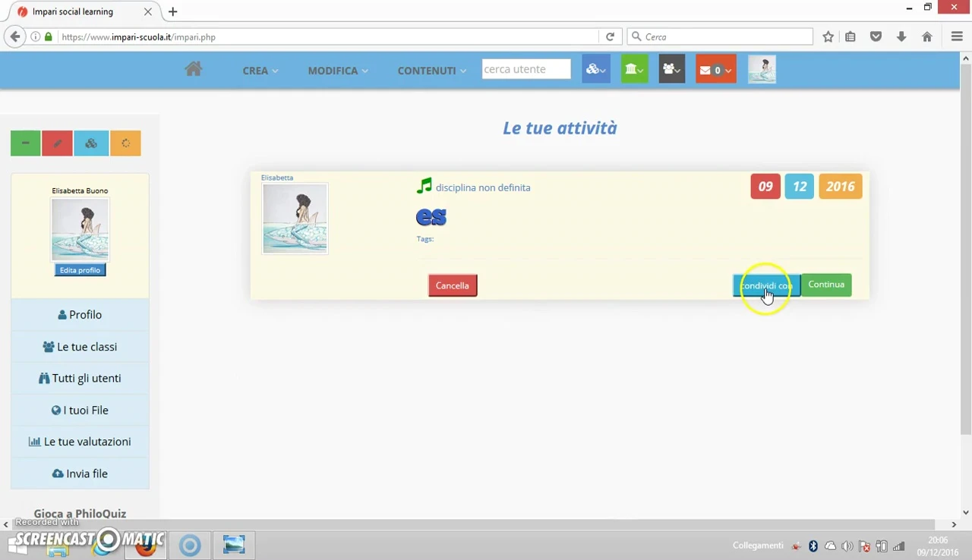The height and width of the screenshot is (560, 972).
Task: Click the light blue sidebar button
Action: tap(91, 143)
